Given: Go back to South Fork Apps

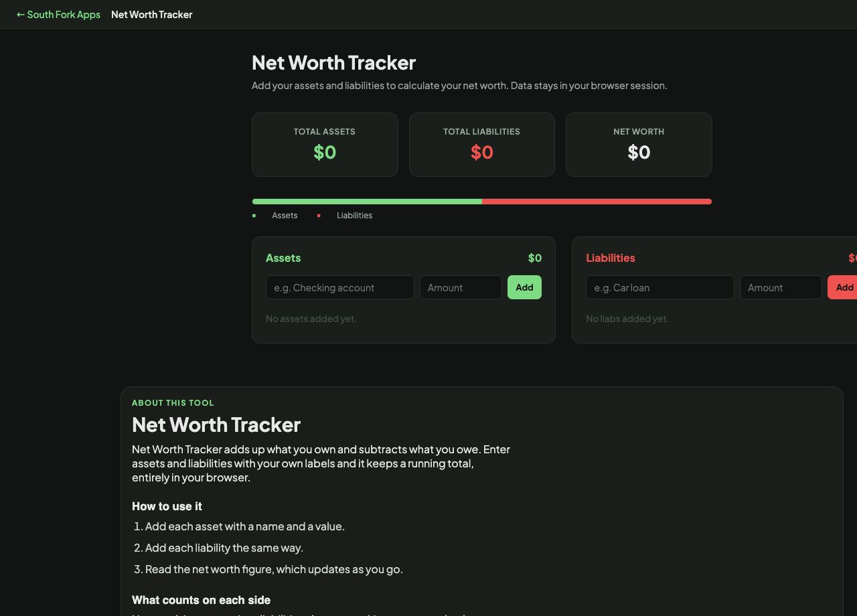Looking at the screenshot, I should coord(58,14).
